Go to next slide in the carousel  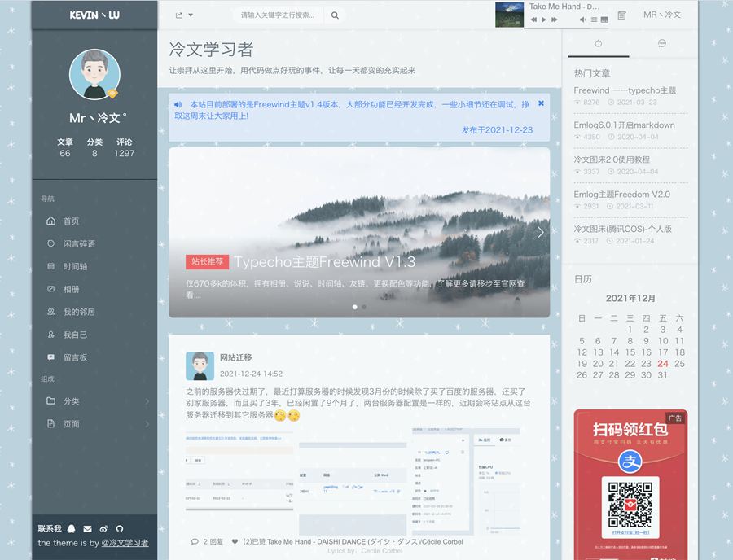pyautogui.click(x=541, y=232)
